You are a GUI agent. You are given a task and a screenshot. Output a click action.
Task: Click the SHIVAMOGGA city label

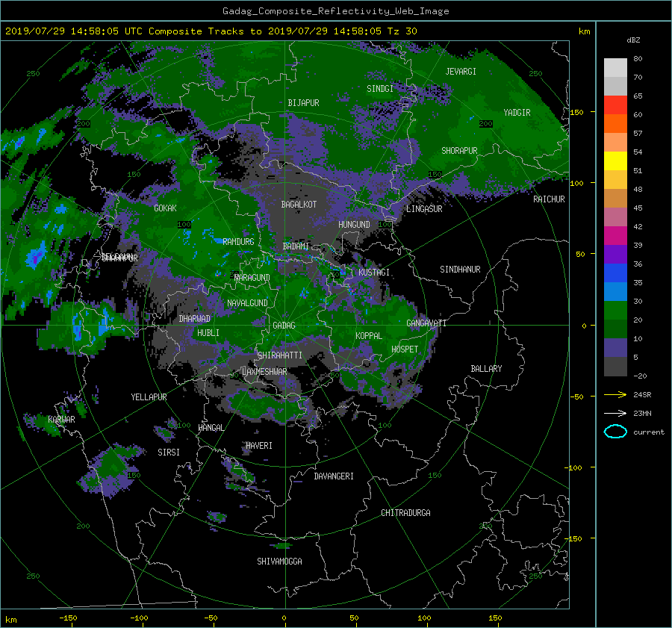(279, 562)
